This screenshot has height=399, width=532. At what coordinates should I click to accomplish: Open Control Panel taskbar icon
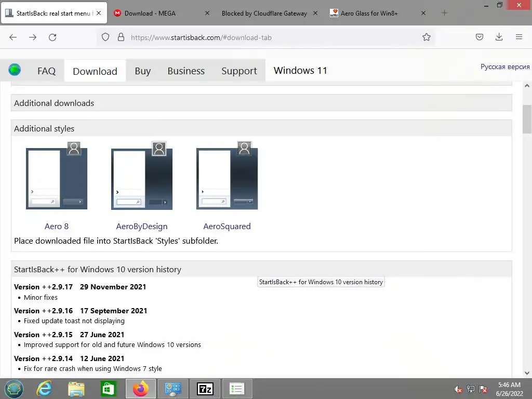pyautogui.click(x=172, y=389)
